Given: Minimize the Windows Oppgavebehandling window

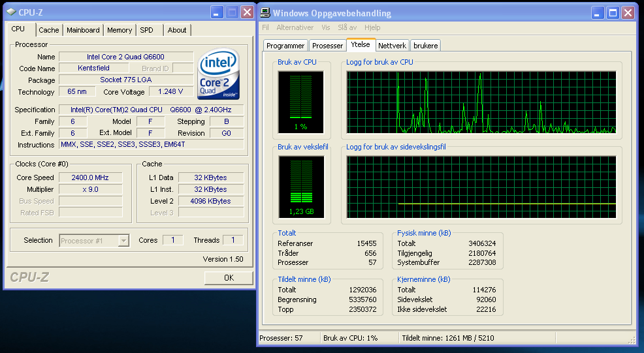Looking at the screenshot, I should (598, 13).
